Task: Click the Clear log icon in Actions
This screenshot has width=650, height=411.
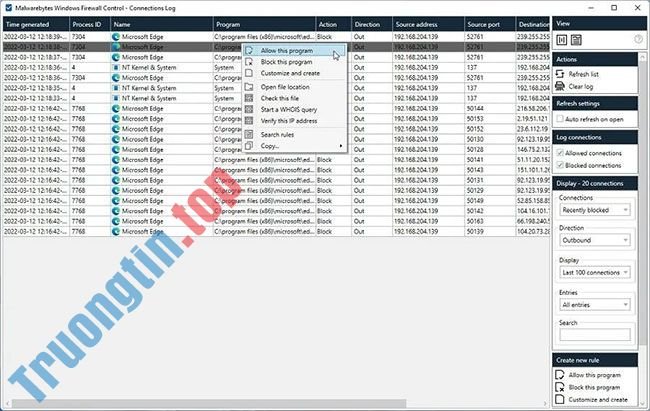Action: (x=562, y=86)
